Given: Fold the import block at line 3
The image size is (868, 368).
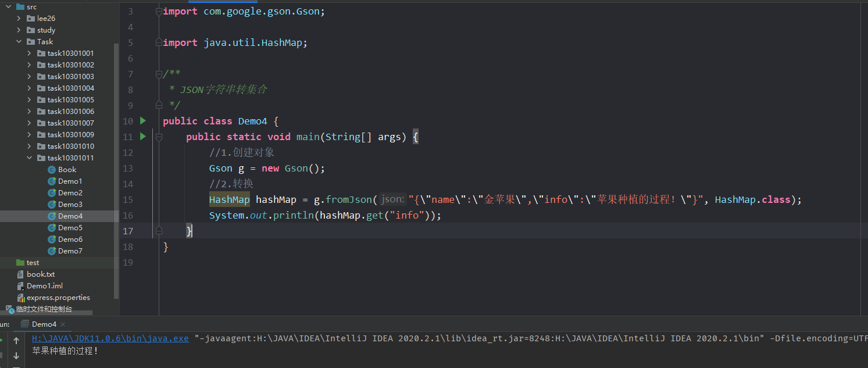Looking at the screenshot, I should 159,11.
